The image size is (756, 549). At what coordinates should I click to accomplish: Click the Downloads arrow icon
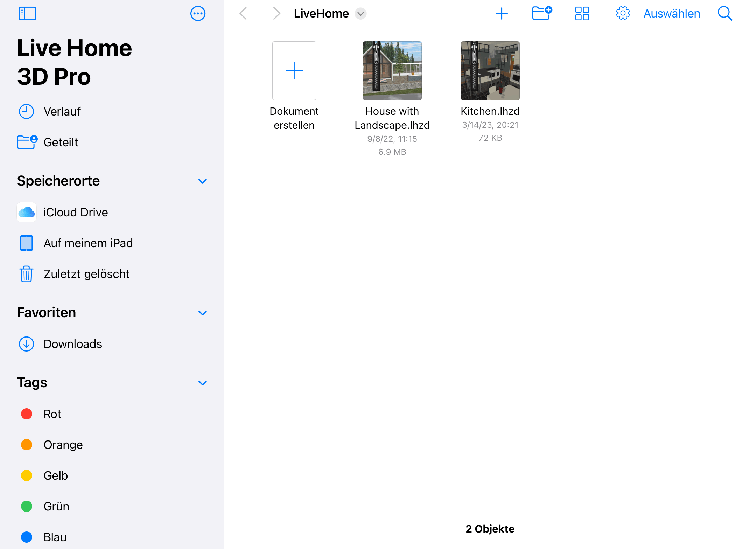click(x=26, y=344)
